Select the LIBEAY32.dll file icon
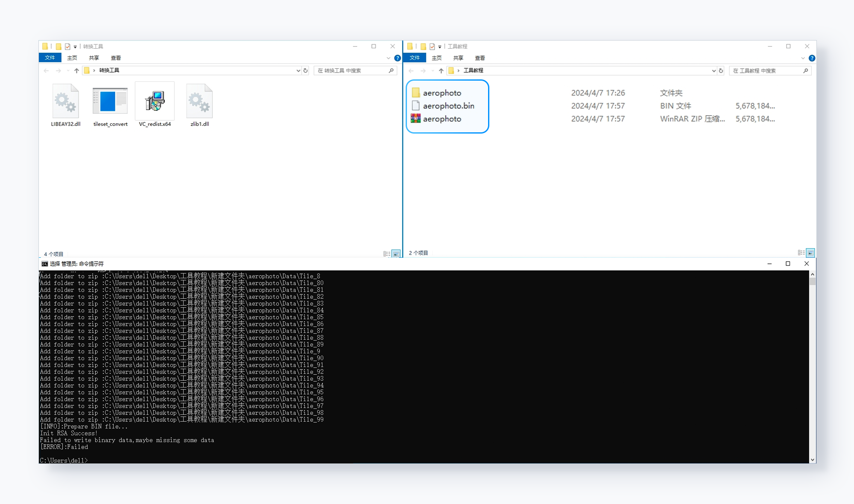Screen dimensions: 854x504 pyautogui.click(x=65, y=101)
